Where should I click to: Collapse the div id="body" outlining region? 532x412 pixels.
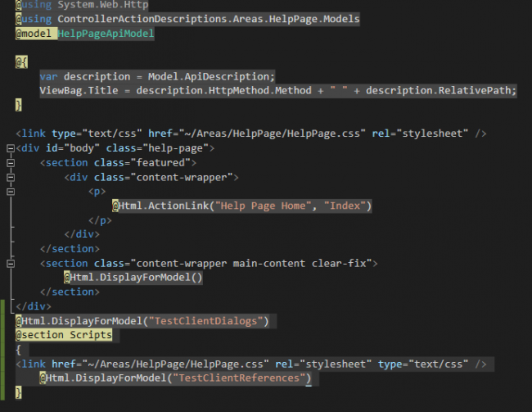(11, 148)
